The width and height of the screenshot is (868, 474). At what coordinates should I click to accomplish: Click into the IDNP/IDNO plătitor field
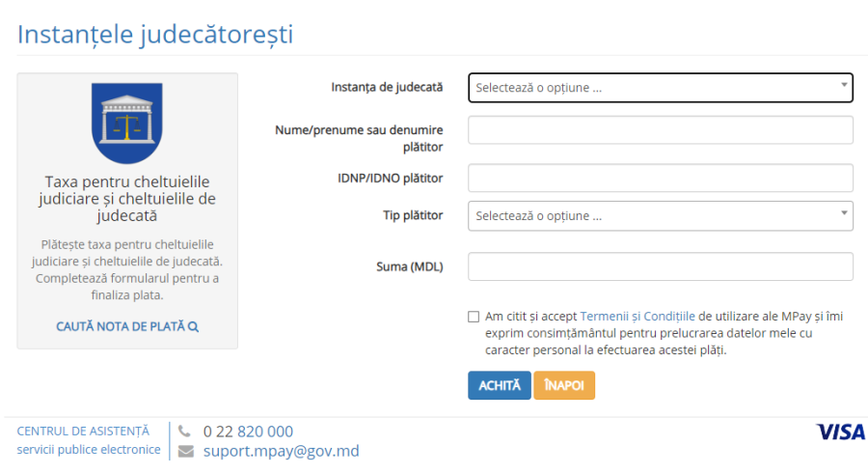pyautogui.click(x=661, y=178)
